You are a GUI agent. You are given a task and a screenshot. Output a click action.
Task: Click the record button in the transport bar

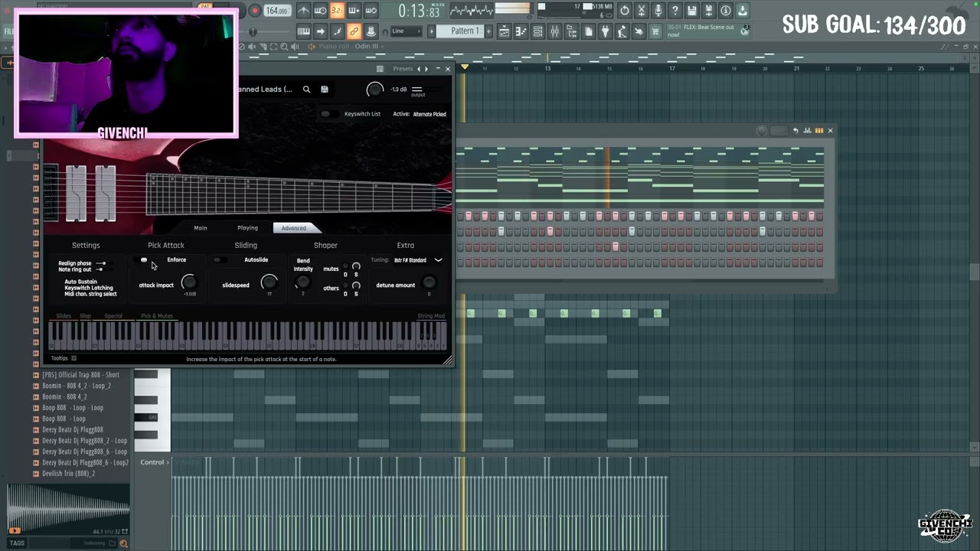coord(254,11)
